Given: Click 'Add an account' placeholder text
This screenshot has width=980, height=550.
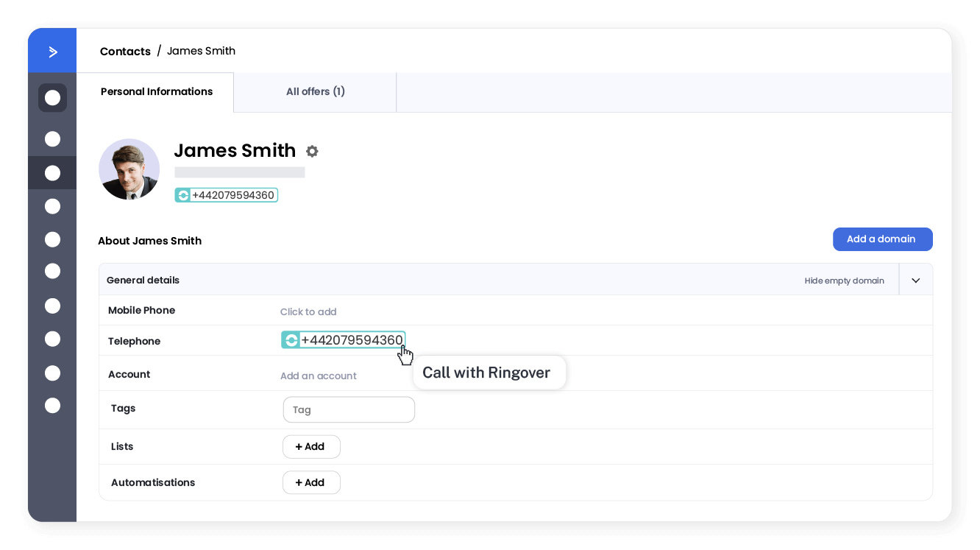Looking at the screenshot, I should [x=318, y=376].
